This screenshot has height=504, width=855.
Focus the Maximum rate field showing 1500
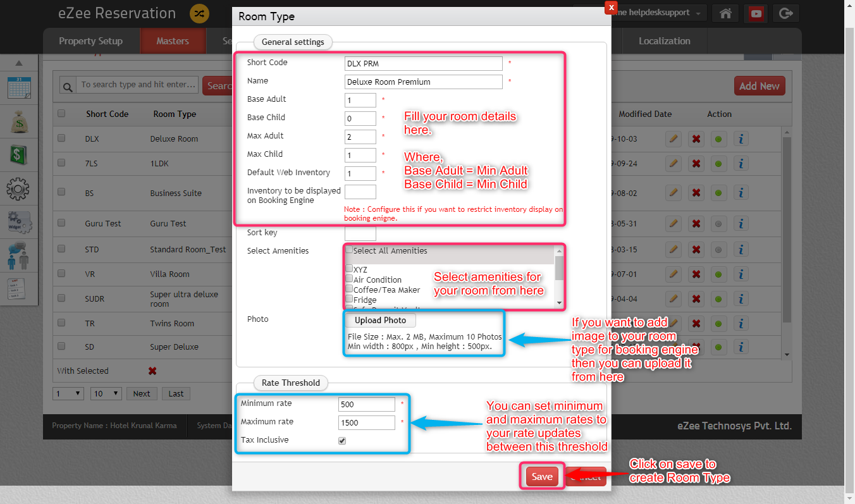(367, 422)
